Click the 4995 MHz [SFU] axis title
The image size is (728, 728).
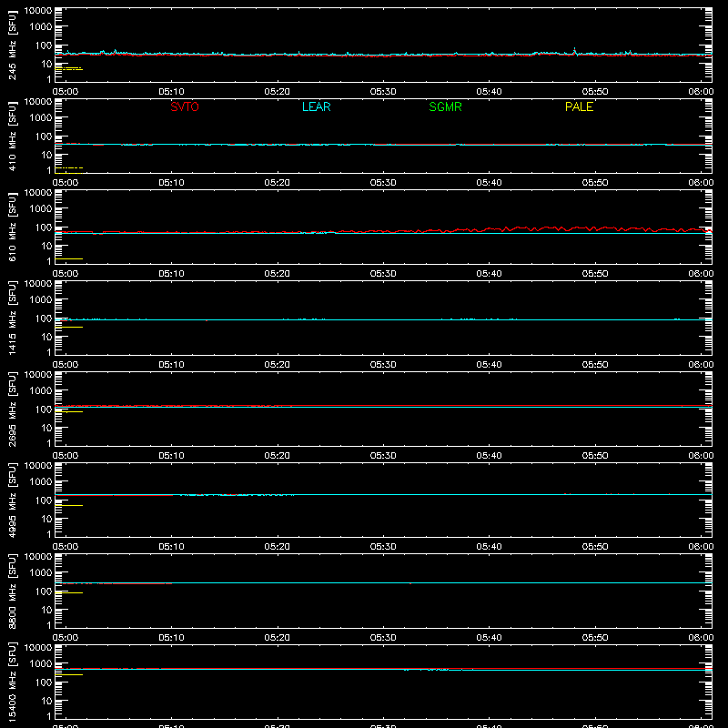coord(12,500)
